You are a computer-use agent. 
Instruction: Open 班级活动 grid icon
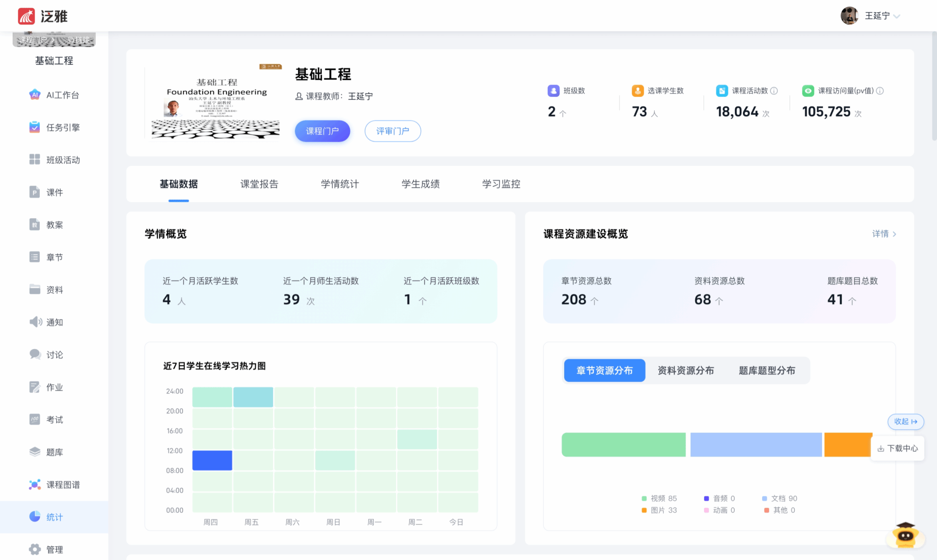pyautogui.click(x=35, y=160)
